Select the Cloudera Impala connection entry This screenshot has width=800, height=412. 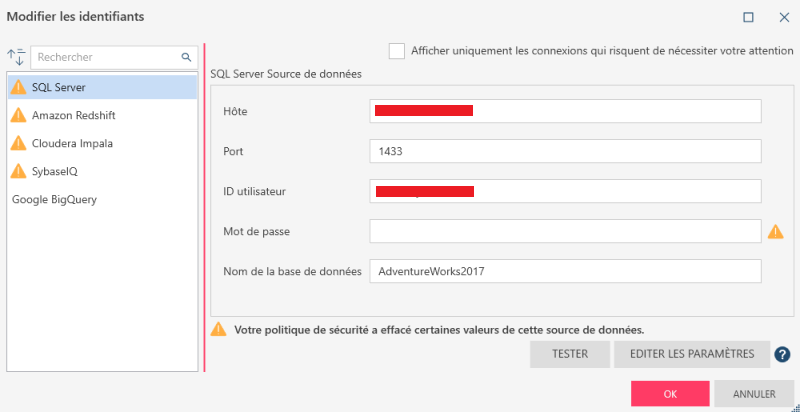tap(72, 144)
